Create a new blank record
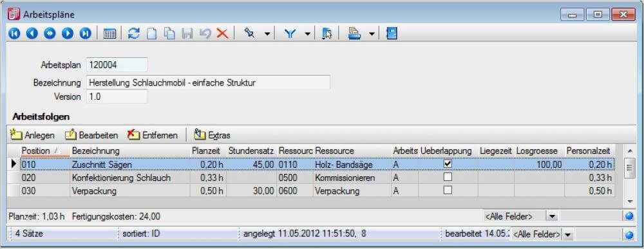The height and width of the screenshot is (249, 644). coord(152,33)
